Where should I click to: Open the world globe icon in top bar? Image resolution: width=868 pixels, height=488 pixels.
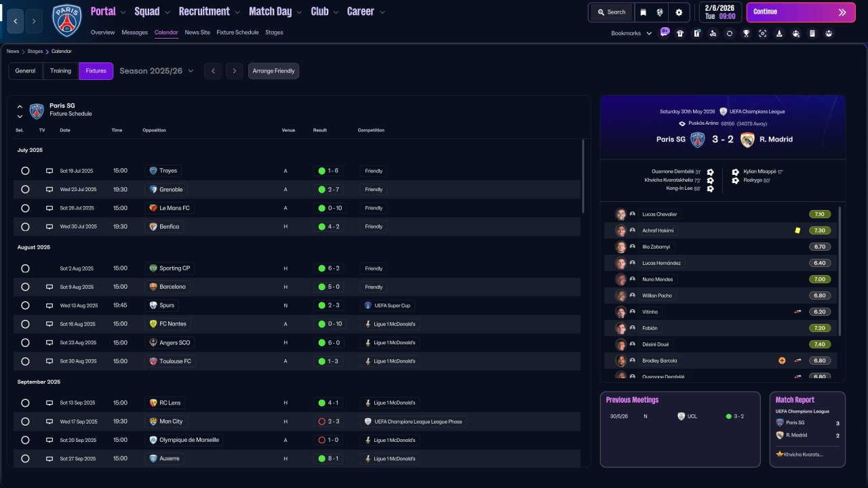pyautogui.click(x=660, y=12)
